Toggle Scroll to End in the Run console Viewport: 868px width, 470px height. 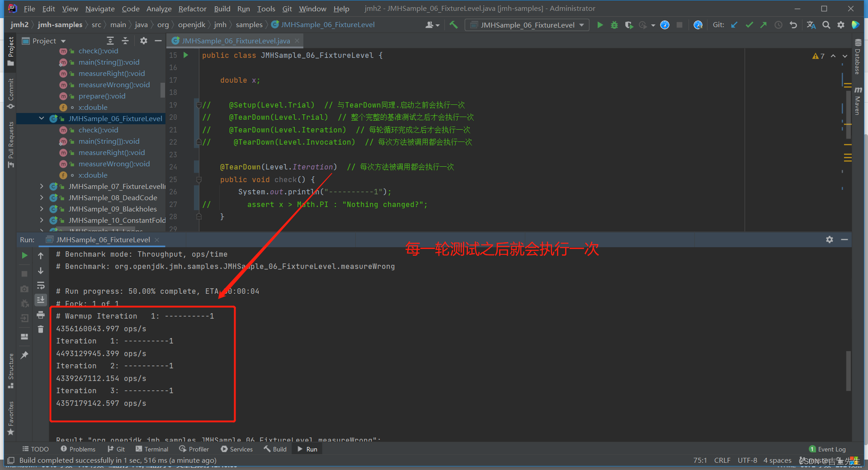coord(41,300)
